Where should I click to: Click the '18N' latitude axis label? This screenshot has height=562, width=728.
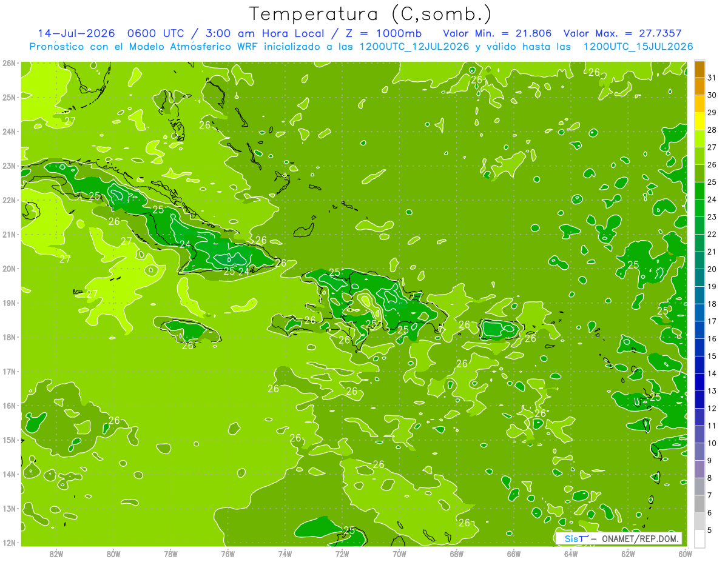(x=9, y=337)
